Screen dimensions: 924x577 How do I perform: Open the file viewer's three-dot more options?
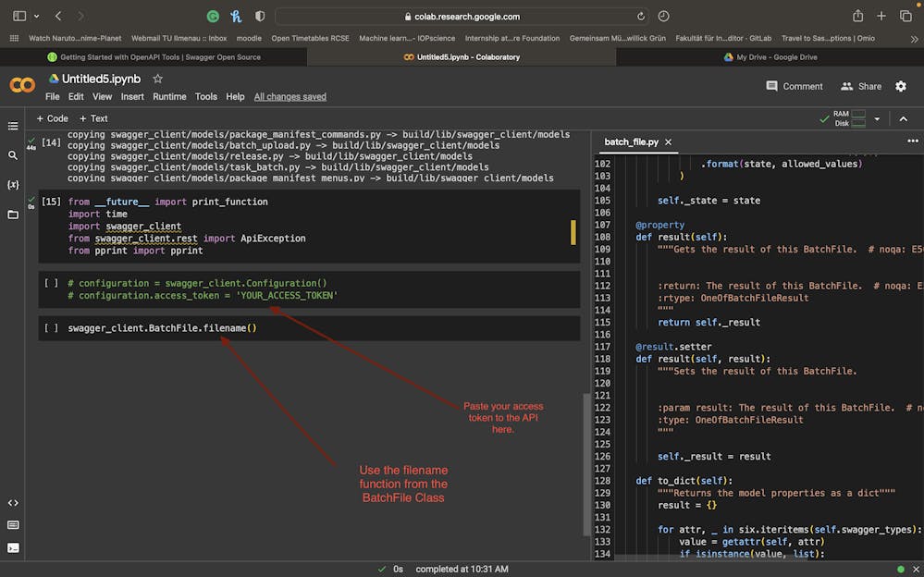pos(913,141)
